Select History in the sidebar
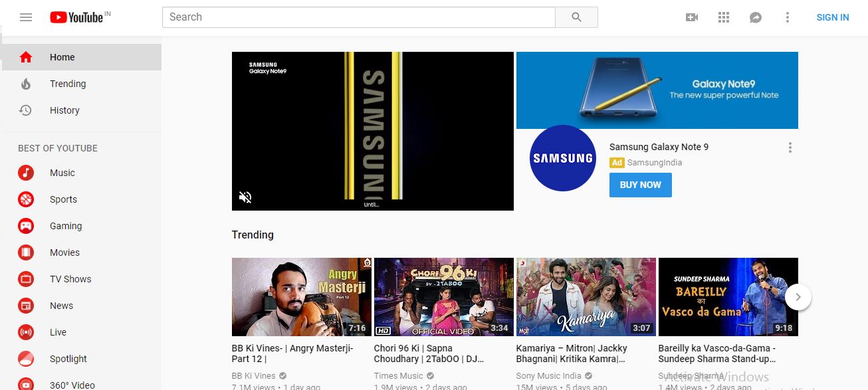The width and height of the screenshot is (868, 390). (x=81, y=110)
